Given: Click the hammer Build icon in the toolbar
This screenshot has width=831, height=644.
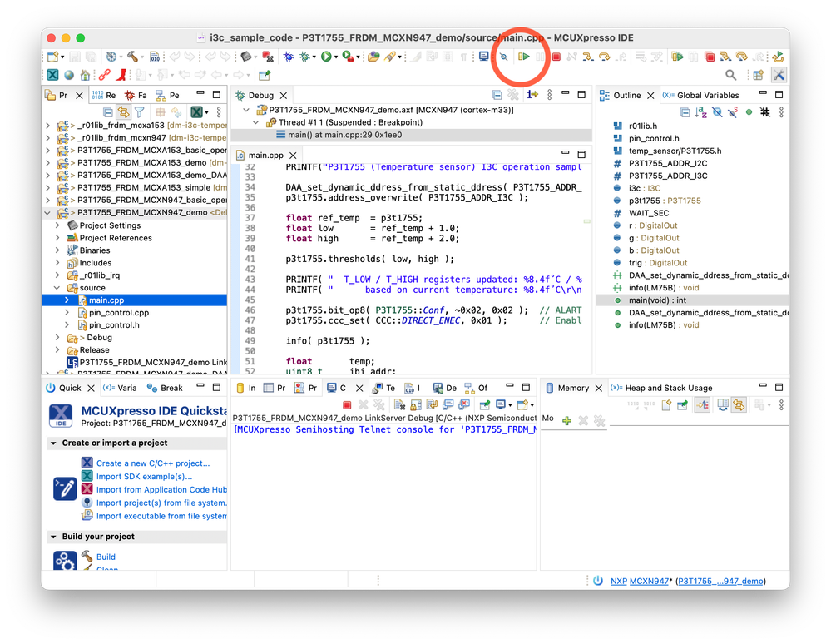Looking at the screenshot, I should tap(132, 57).
